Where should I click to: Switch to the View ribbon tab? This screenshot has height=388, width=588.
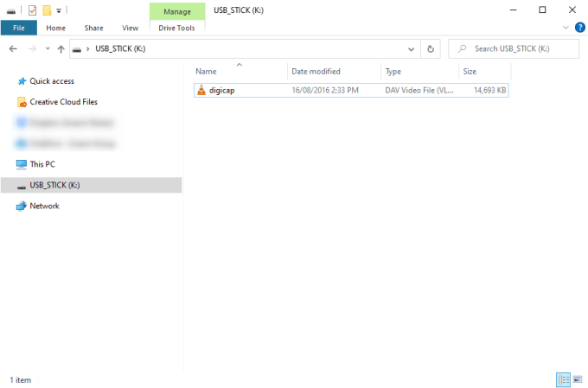130,28
